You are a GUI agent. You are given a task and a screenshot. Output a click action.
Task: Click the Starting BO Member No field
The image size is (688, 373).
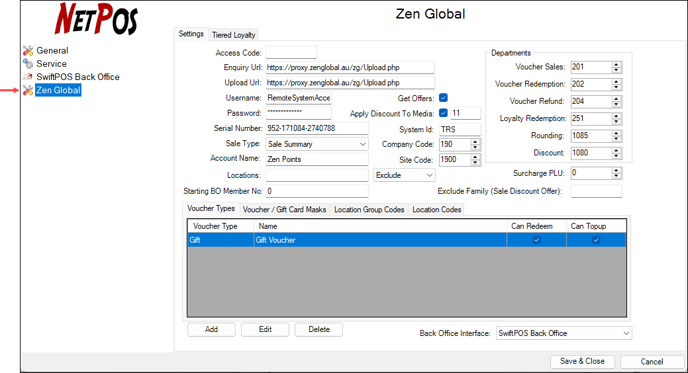click(317, 191)
